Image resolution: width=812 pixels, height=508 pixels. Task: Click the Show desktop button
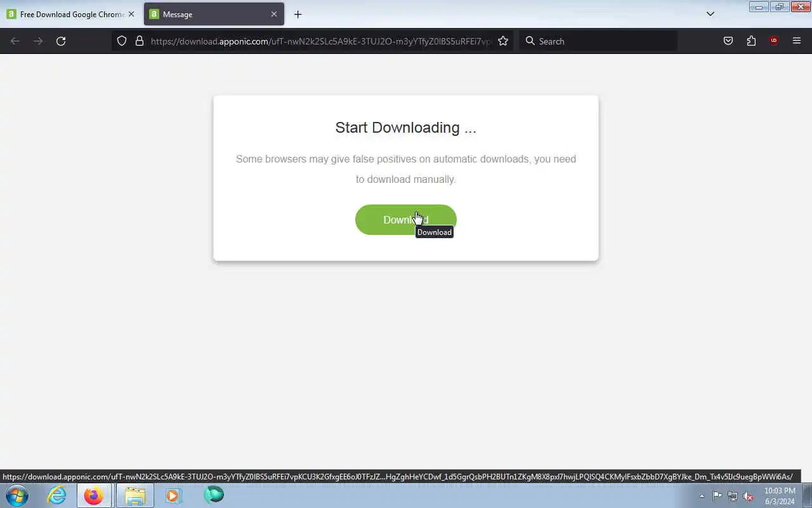coord(807,495)
